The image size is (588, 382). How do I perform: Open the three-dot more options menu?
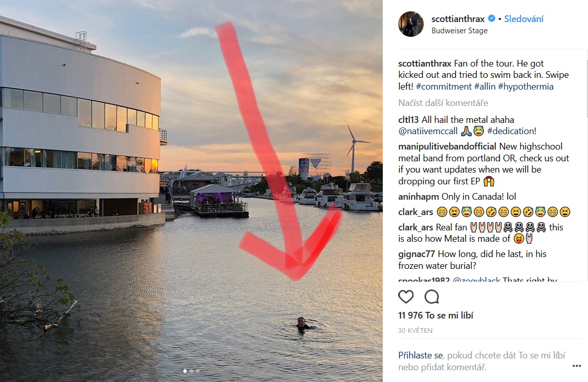pyautogui.click(x=577, y=366)
